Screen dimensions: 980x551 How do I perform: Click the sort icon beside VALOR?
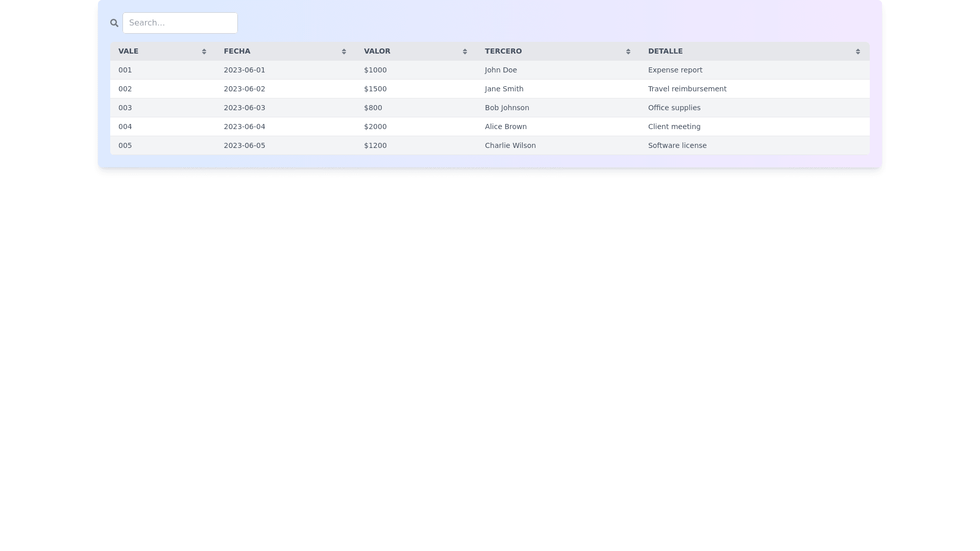click(x=464, y=51)
